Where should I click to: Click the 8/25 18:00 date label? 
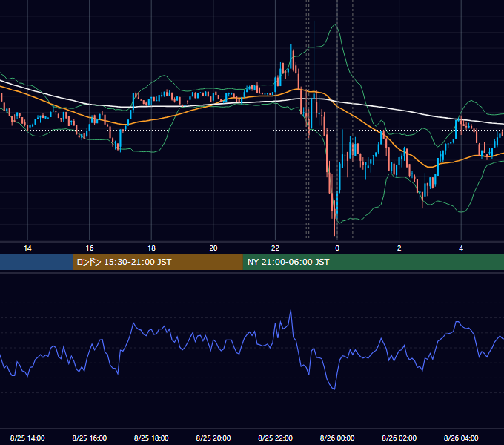151,438
